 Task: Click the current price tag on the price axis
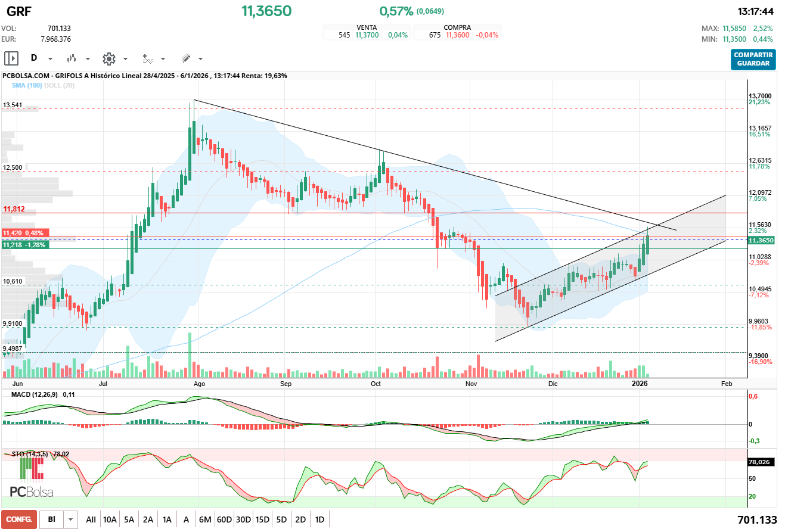761,240
